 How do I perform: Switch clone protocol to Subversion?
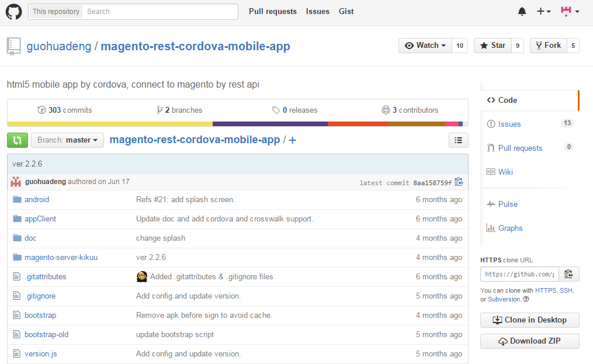504,299
